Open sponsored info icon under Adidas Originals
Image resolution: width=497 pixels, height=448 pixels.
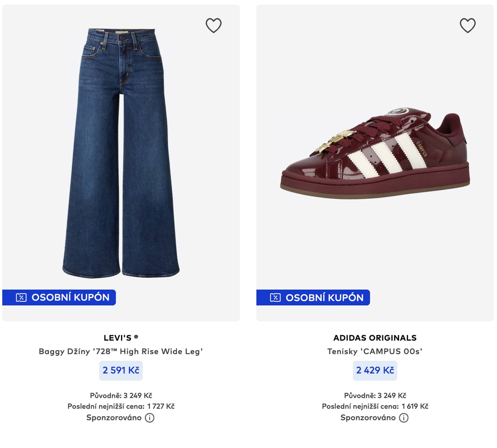point(403,418)
